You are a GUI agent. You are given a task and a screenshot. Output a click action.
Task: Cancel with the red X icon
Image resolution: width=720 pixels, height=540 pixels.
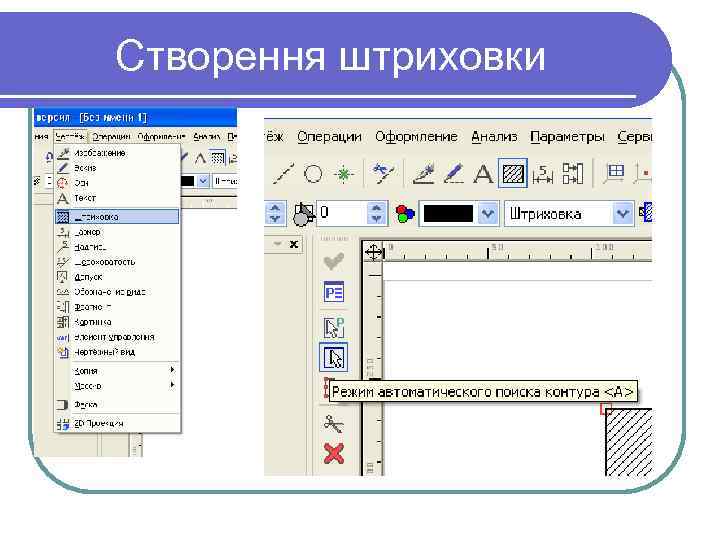pos(334,454)
